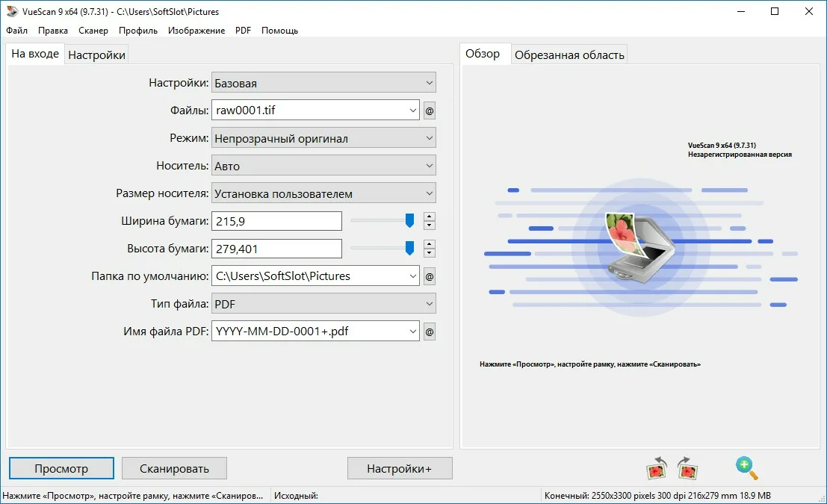Click the Настройки+ button
Viewport: 827px width, 504px height.
399,468
